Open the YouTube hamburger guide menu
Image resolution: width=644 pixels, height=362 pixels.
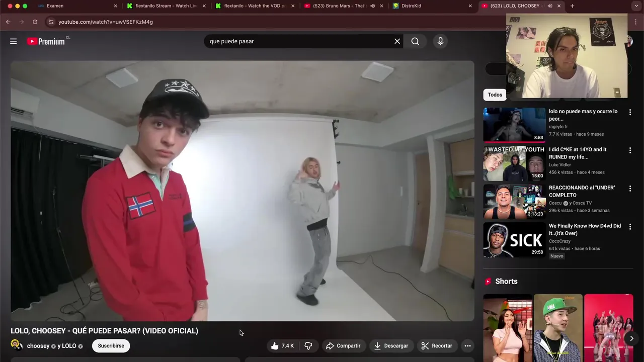14,41
